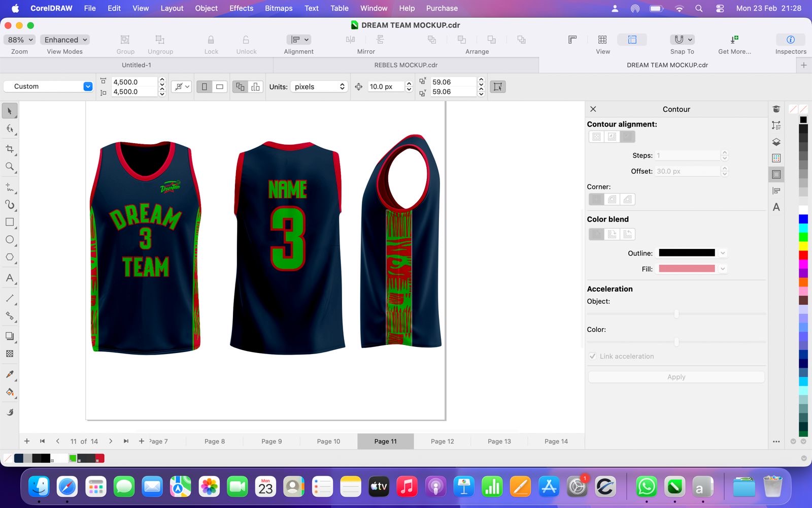Viewport: 812px width, 508px height.
Task: Select the Text tool in toolbox
Action: coord(10,278)
